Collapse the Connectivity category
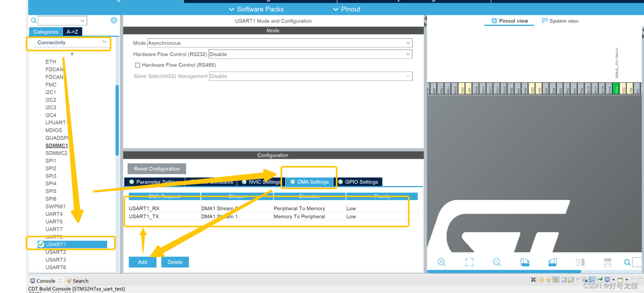Image resolution: width=644 pixels, height=293 pixels. 104,42
